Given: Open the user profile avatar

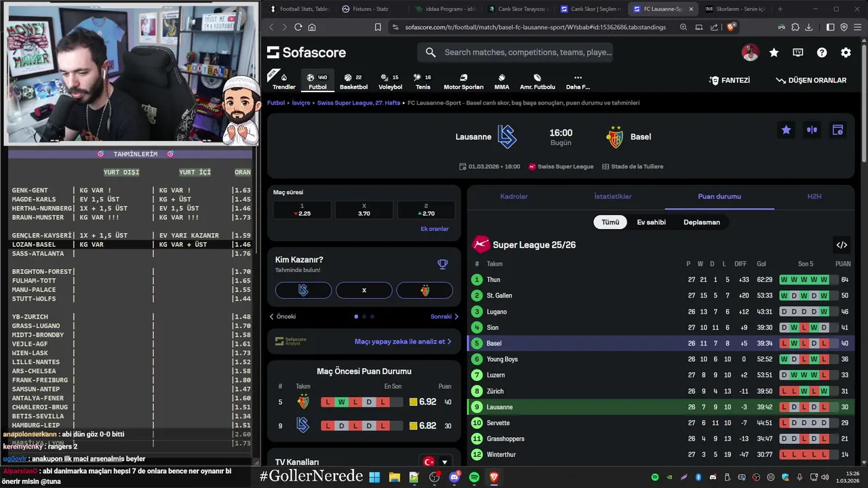Looking at the screenshot, I should click(750, 52).
